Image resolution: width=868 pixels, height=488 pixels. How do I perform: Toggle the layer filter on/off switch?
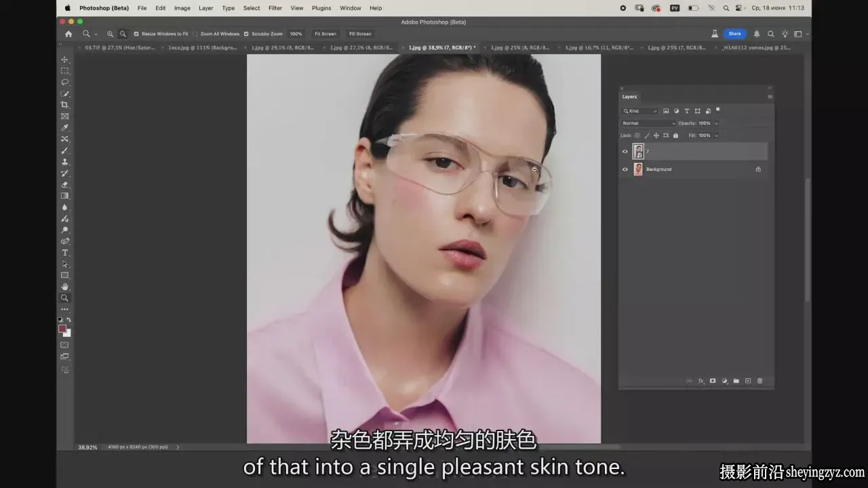717,110
